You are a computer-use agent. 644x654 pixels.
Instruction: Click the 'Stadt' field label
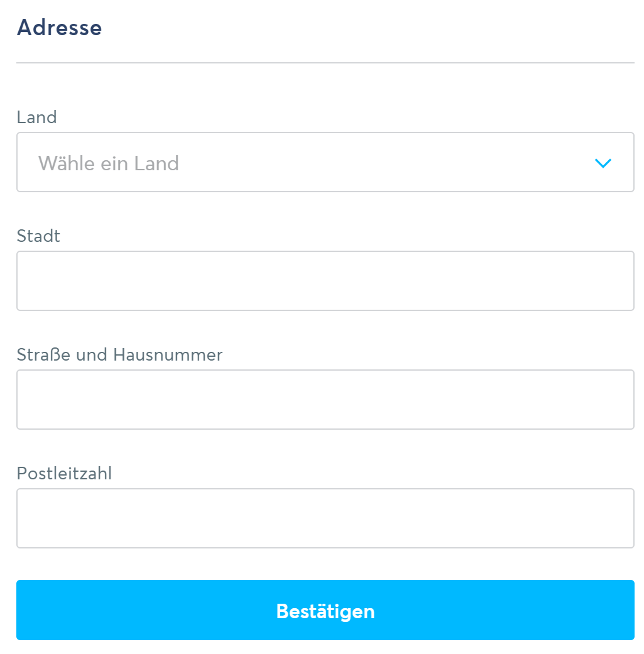tap(38, 236)
